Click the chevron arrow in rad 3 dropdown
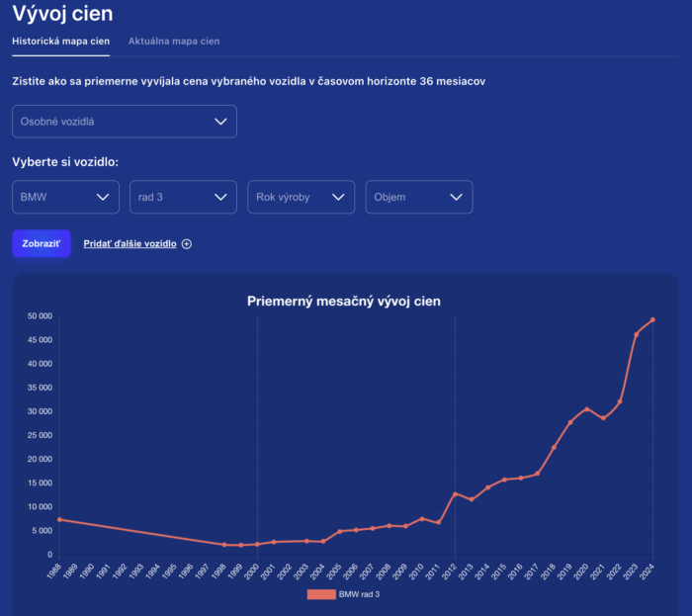 pos(220,197)
